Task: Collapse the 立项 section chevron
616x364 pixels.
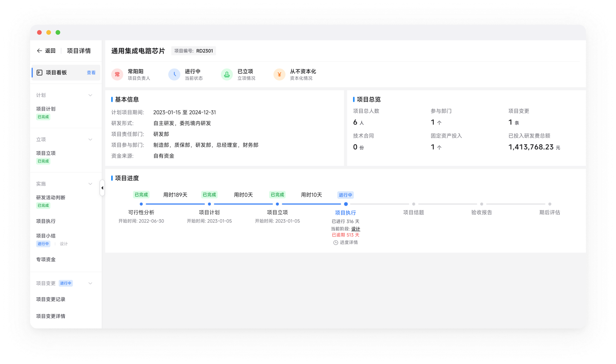Action: click(90, 140)
